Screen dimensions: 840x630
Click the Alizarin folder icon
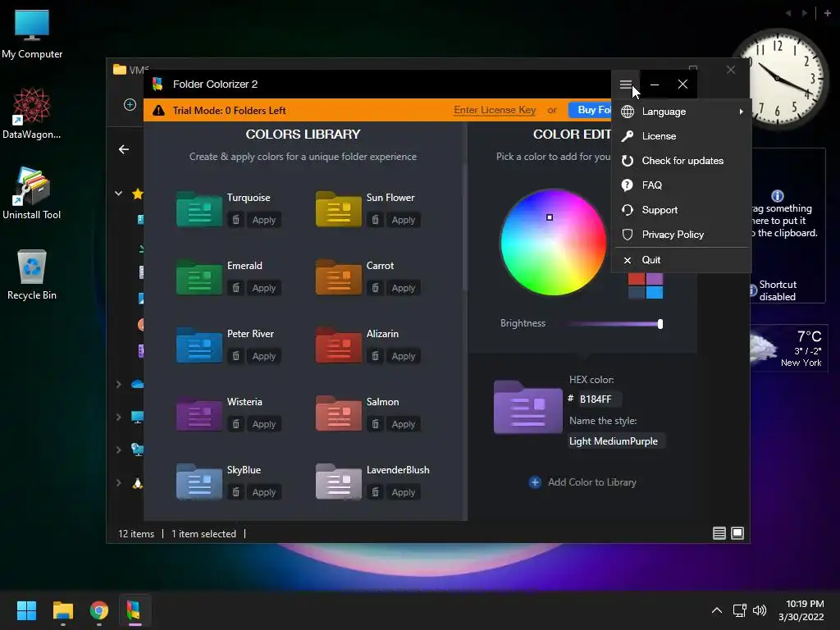(339, 345)
